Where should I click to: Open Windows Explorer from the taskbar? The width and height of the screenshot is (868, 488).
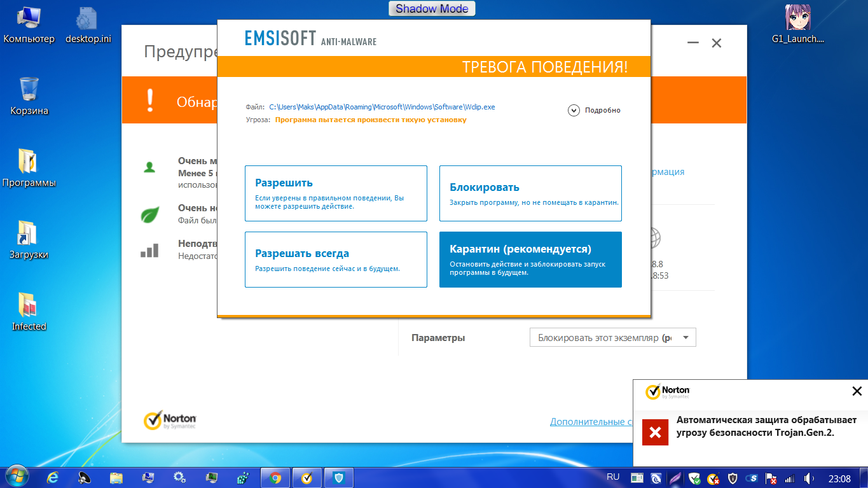(x=116, y=478)
